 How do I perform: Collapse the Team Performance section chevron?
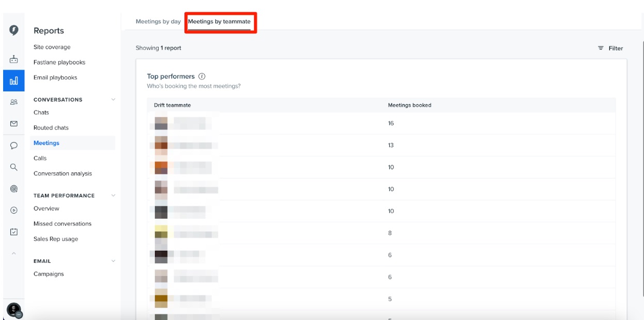113,196
